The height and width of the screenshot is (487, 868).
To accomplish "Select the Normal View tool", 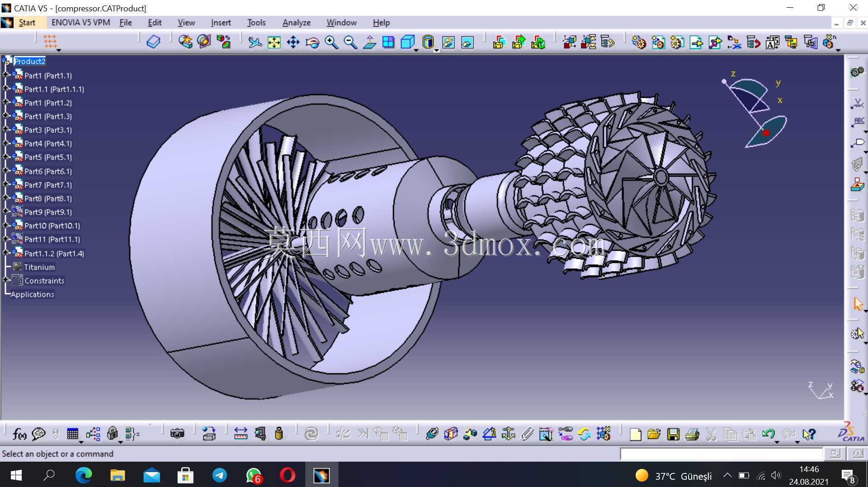I will (x=369, y=42).
